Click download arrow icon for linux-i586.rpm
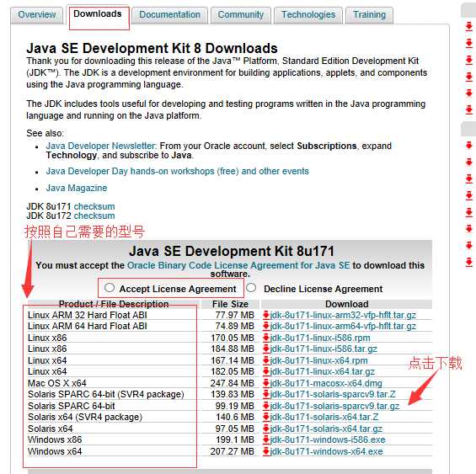Image resolution: width=476 pixels, height=474 pixels. pyautogui.click(x=266, y=338)
